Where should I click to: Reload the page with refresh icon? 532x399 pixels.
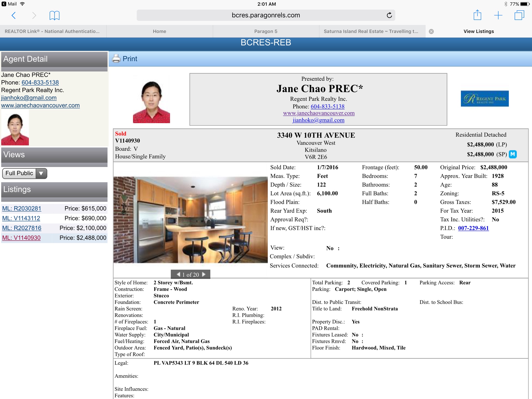click(389, 15)
